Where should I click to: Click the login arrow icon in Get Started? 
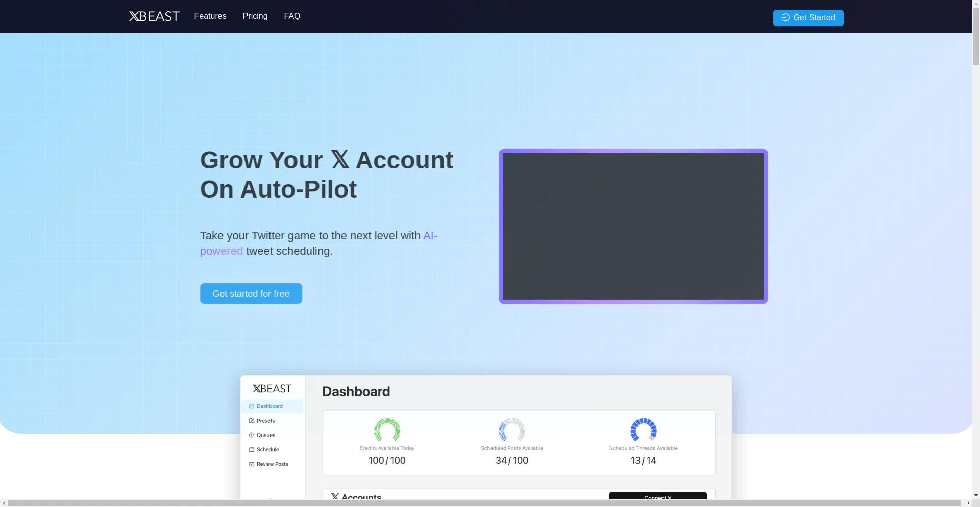(786, 18)
